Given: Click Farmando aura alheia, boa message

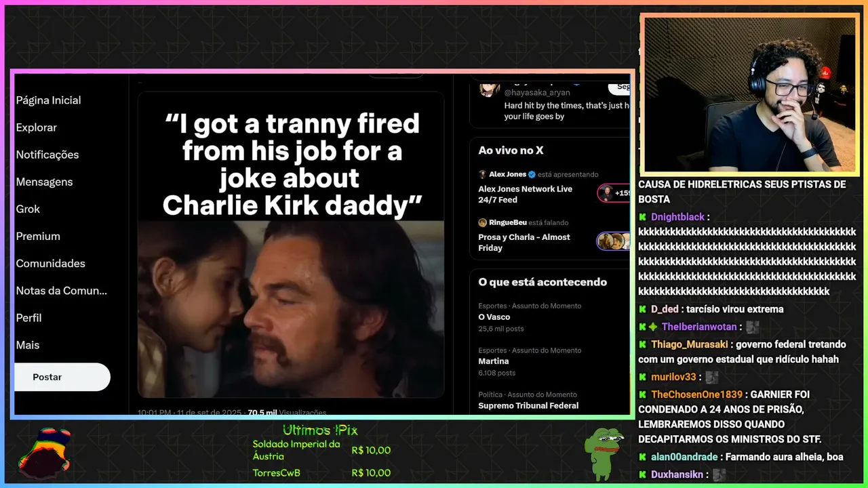Looking at the screenshot, I should [x=785, y=457].
